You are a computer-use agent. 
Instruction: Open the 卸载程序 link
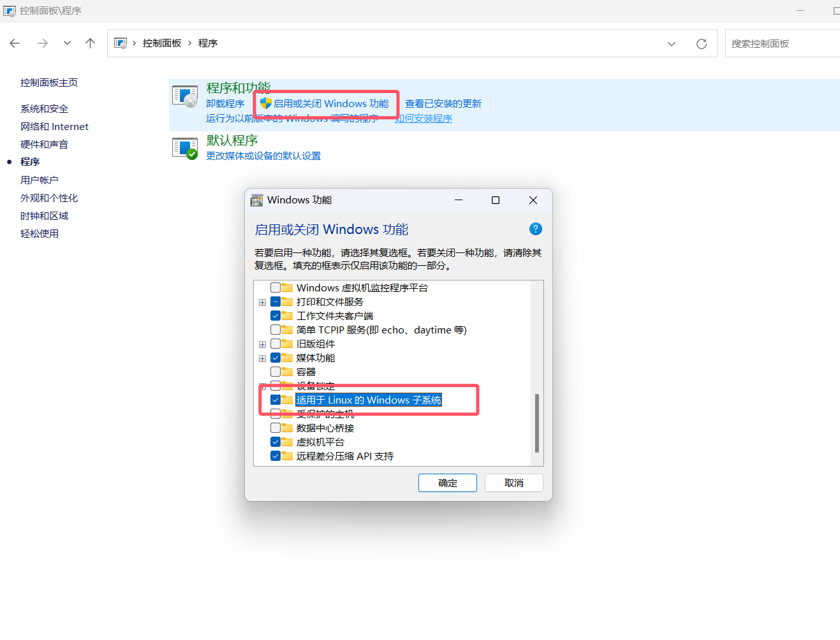coord(225,103)
